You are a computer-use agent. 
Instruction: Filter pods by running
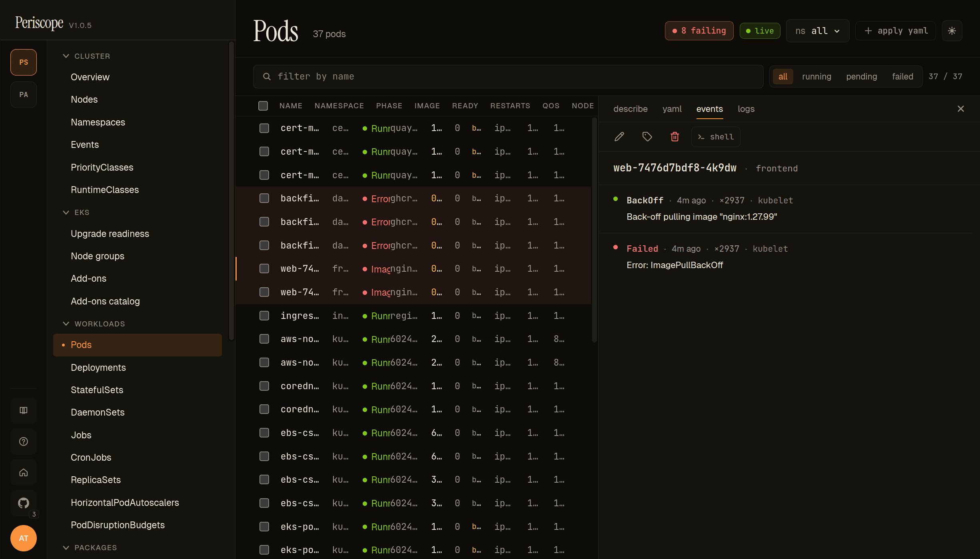[x=816, y=76]
